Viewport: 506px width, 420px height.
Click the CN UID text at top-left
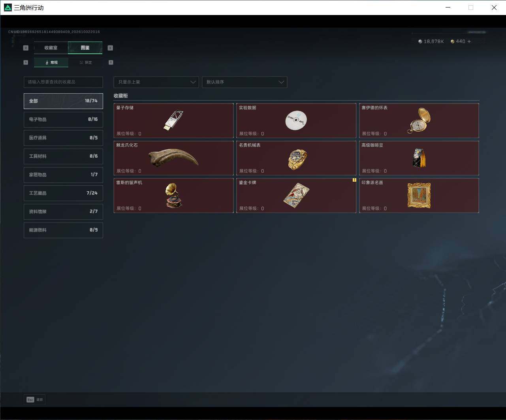[x=54, y=32]
